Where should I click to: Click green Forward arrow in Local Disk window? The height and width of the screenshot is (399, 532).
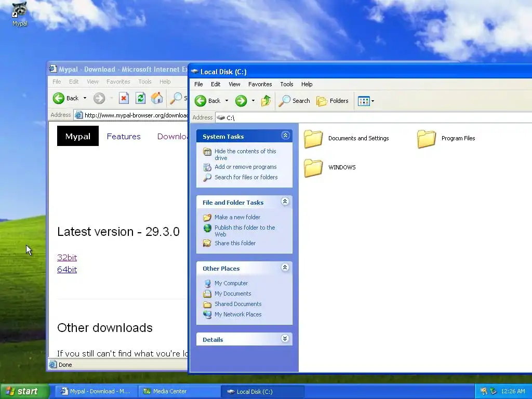(241, 101)
